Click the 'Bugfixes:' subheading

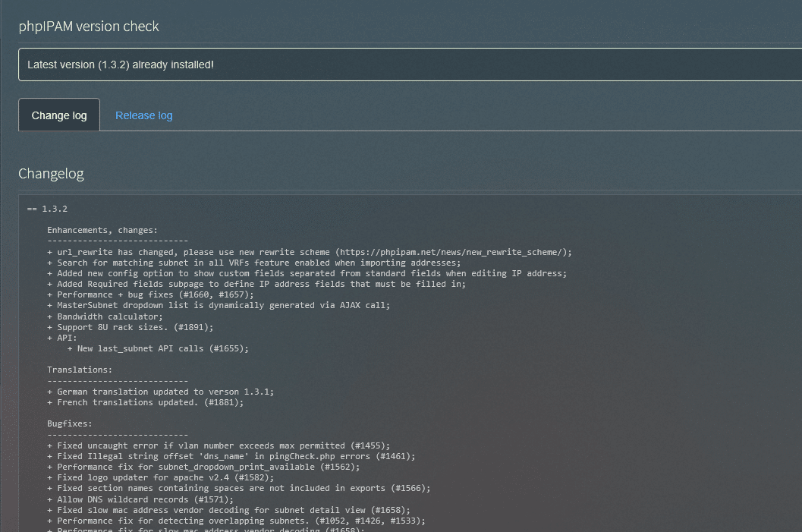click(70, 424)
